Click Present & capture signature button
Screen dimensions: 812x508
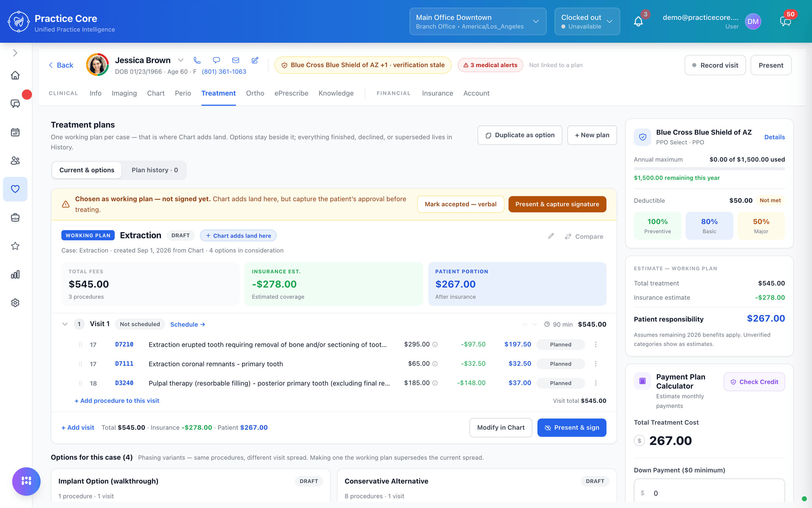[557, 204]
